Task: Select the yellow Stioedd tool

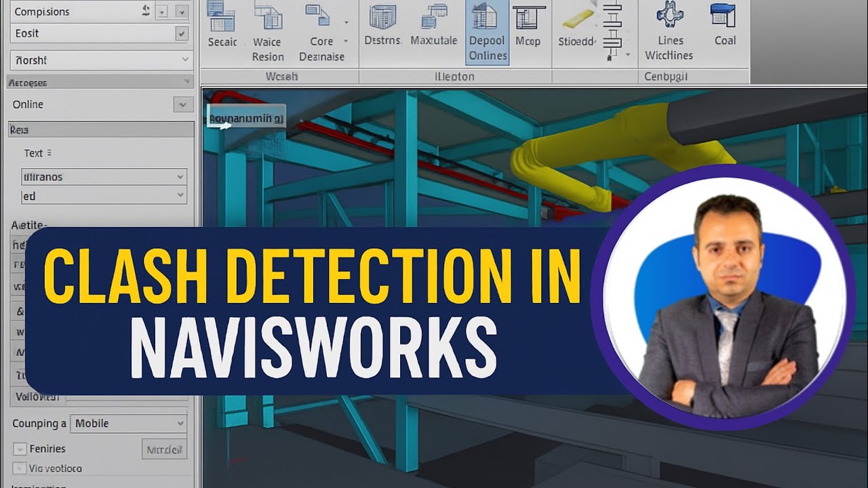Action: [576, 26]
